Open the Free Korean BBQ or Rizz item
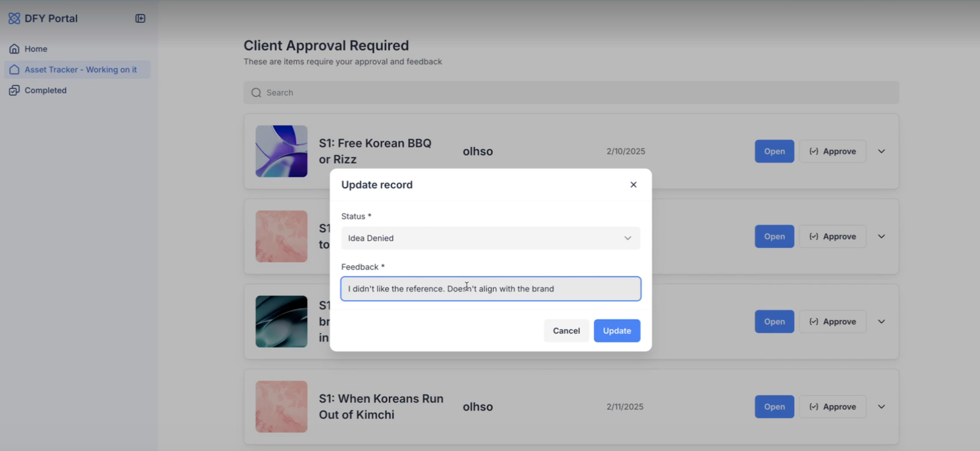This screenshot has height=451, width=980. pyautogui.click(x=774, y=151)
